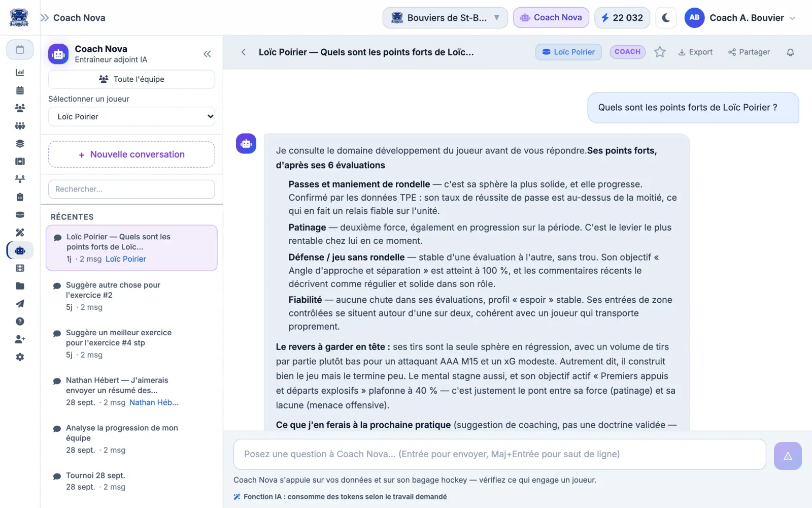Screen dimensions: 812x508
Task: Open the monthly calendar grid icon
Action: tap(20, 90)
